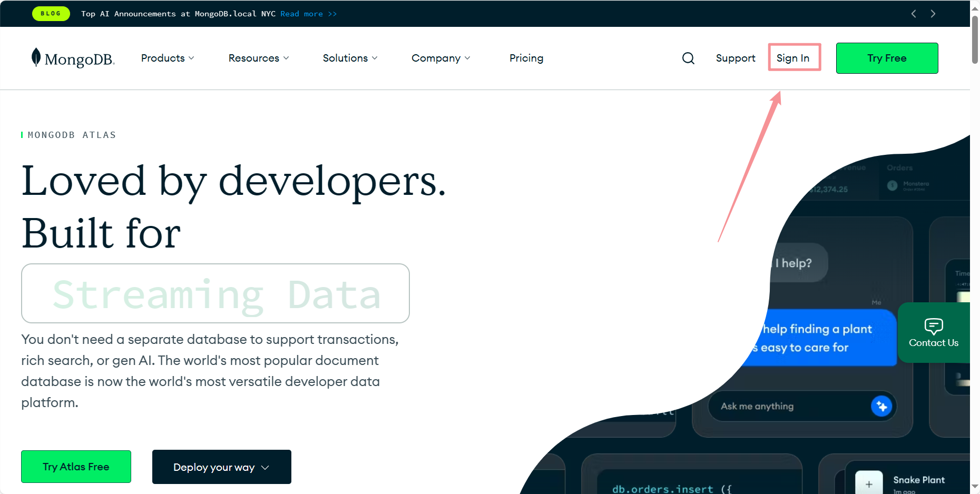Click the Read more announcement link

(x=308, y=14)
